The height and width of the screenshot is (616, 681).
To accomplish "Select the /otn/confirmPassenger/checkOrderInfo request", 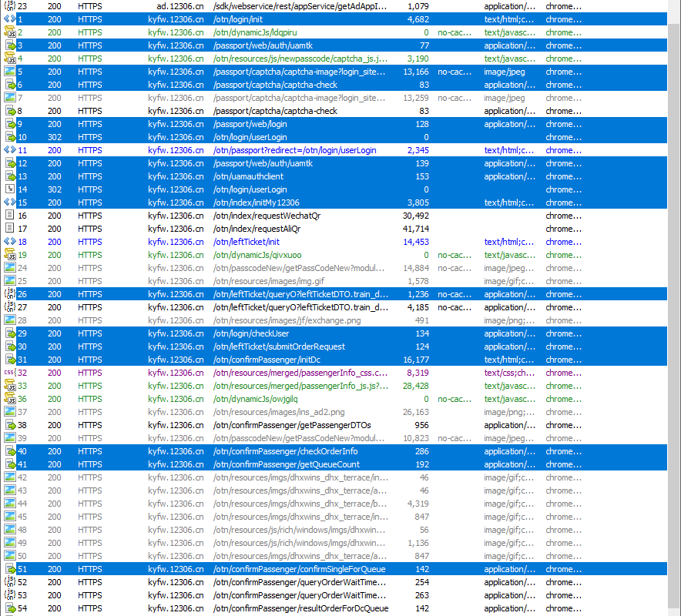I will tap(334, 451).
